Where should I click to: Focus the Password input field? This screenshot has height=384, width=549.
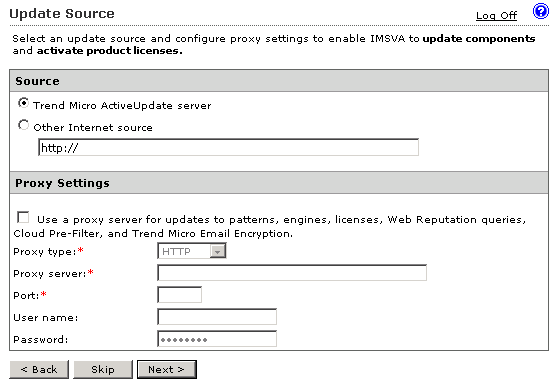217,339
